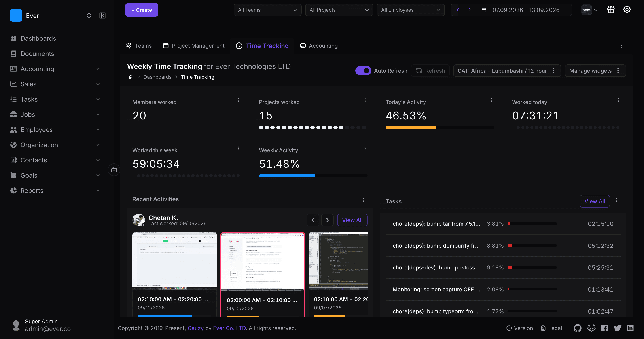
Task: Open Manage widgets button
Action: pos(595,71)
